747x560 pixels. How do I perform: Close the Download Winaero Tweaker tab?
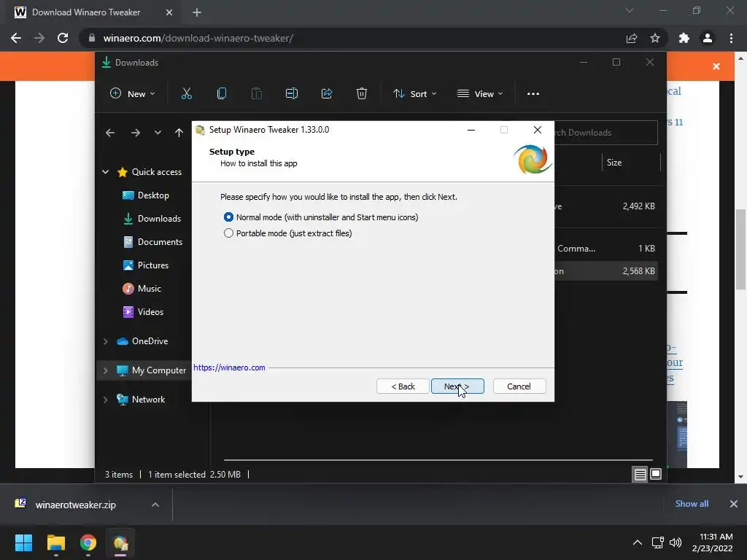click(x=169, y=12)
